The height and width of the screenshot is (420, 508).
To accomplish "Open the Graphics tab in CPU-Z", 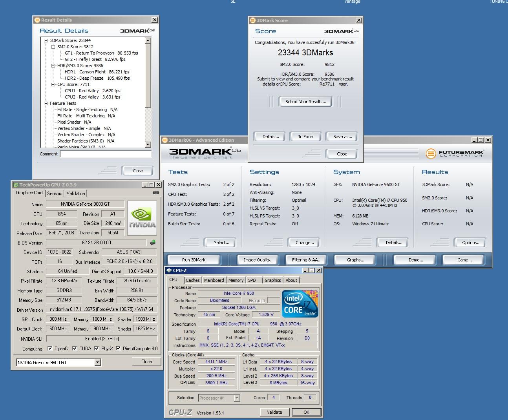I will (x=273, y=280).
